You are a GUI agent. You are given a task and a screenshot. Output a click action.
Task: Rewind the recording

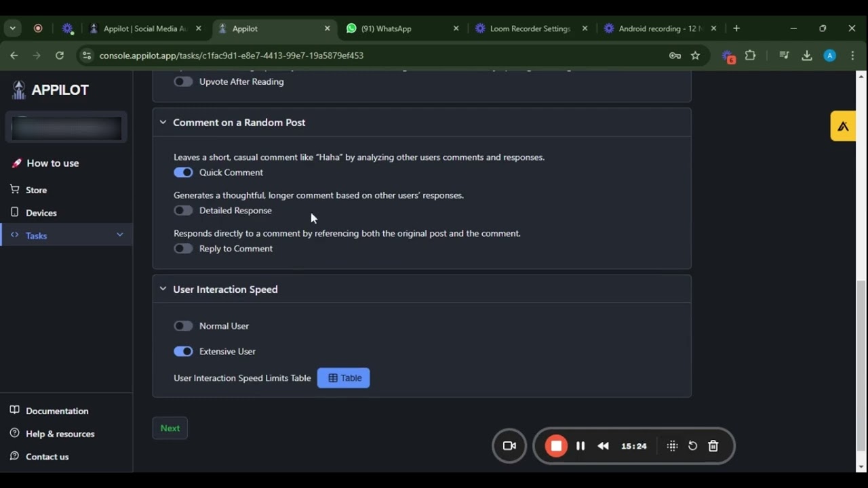(x=604, y=446)
